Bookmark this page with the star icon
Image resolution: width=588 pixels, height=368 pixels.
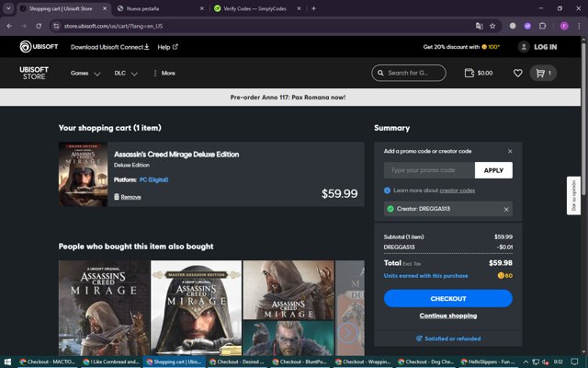pos(492,26)
